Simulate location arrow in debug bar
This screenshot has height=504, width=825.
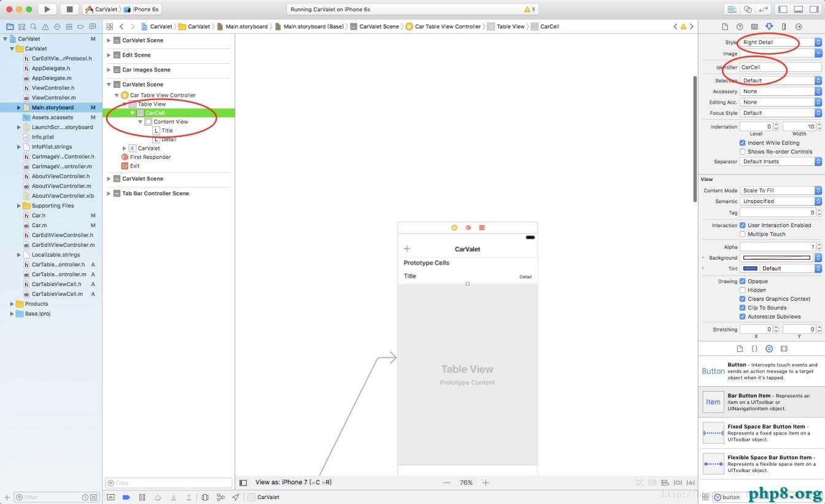tap(236, 497)
